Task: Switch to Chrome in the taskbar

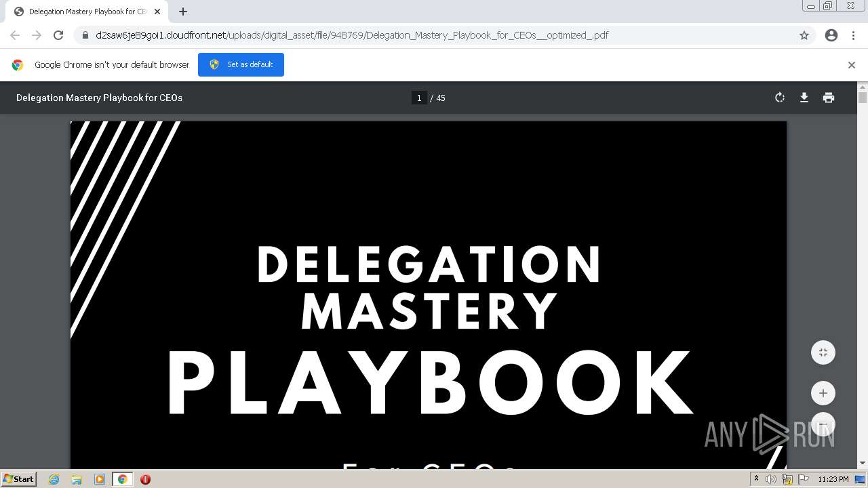Action: (x=122, y=479)
